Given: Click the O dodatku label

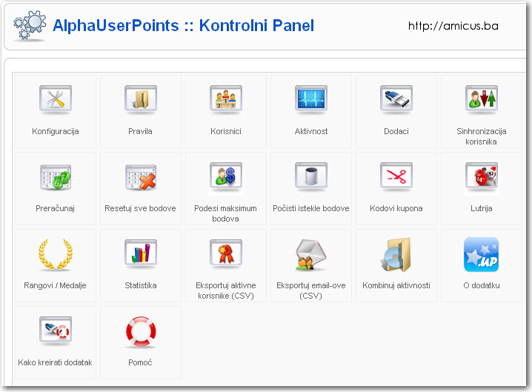Looking at the screenshot, I should coord(482,285).
